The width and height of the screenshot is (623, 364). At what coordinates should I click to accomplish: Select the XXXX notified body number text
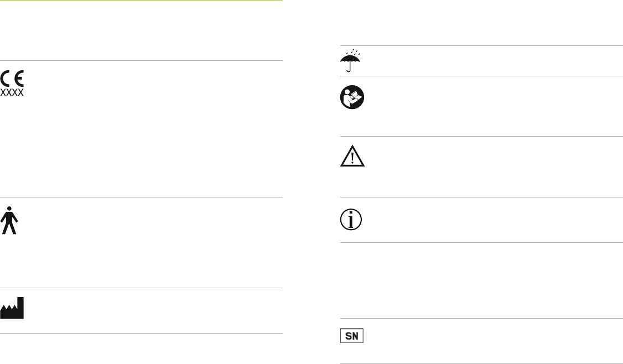click(12, 92)
